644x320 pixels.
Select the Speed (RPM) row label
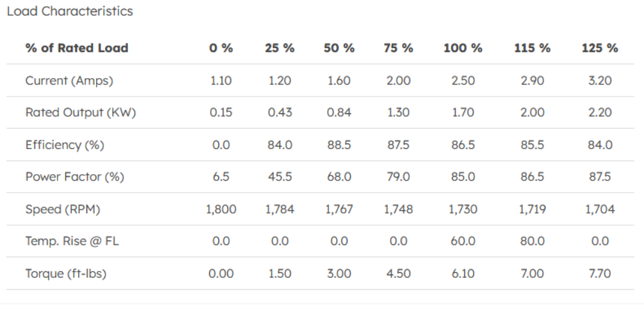tap(63, 209)
